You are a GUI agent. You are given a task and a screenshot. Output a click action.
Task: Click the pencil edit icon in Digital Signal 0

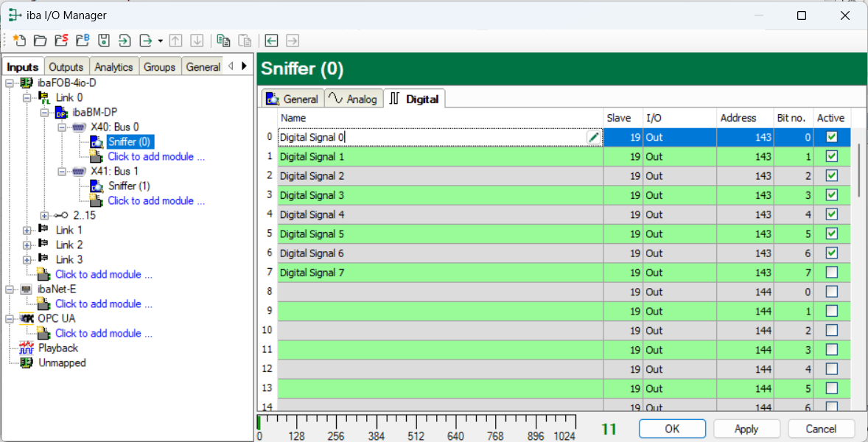593,137
